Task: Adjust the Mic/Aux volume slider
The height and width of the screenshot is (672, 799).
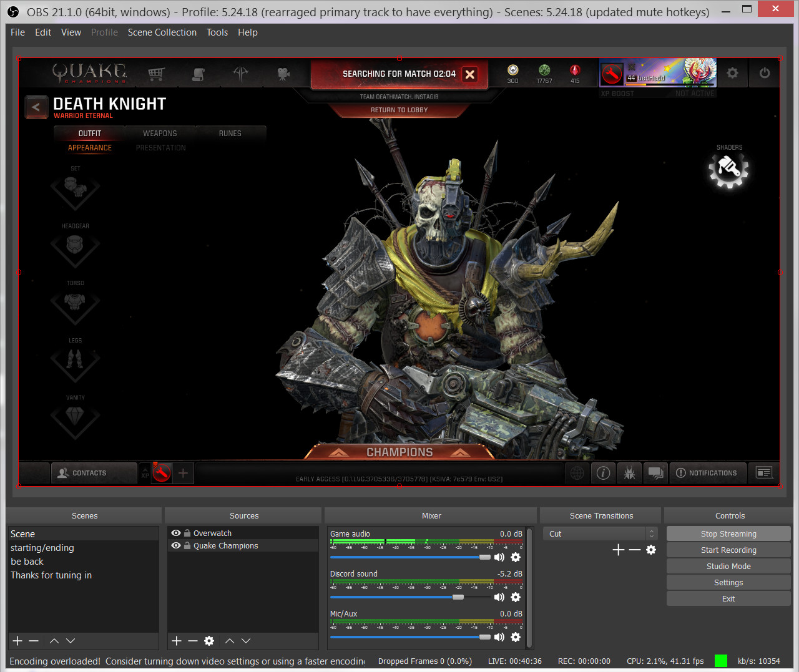Action: pos(411,637)
